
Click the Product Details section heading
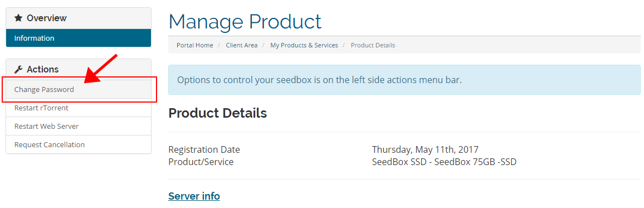(x=218, y=113)
